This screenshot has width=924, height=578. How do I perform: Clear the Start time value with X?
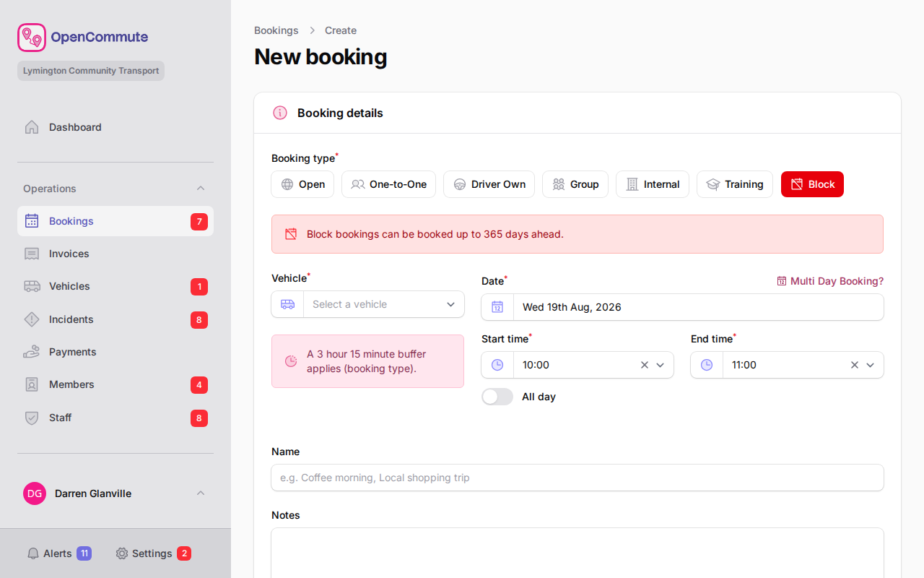pos(645,365)
